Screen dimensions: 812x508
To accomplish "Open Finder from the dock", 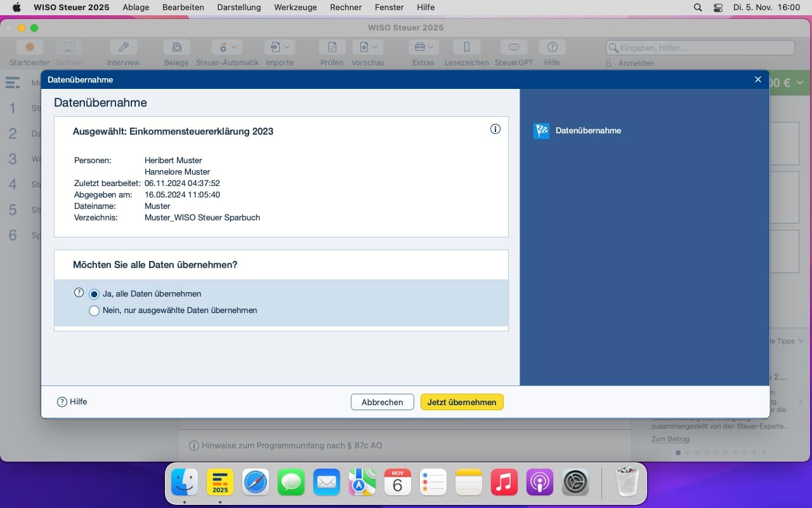I will click(185, 483).
